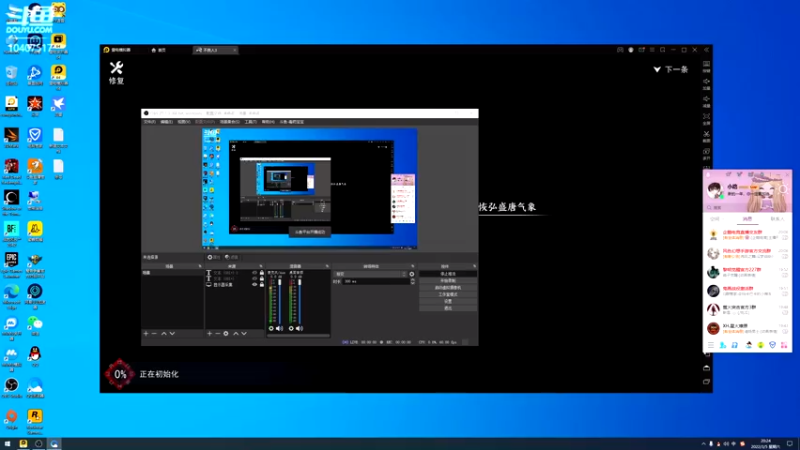The width and height of the screenshot is (800, 450).
Task: Adjust transition duration stepper arrows
Action: click(x=412, y=281)
